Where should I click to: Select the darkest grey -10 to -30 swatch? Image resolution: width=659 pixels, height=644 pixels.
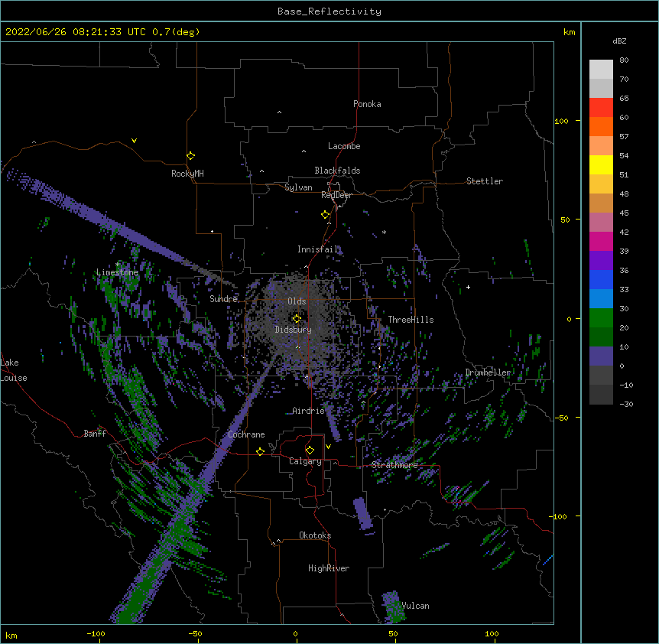[601, 395]
